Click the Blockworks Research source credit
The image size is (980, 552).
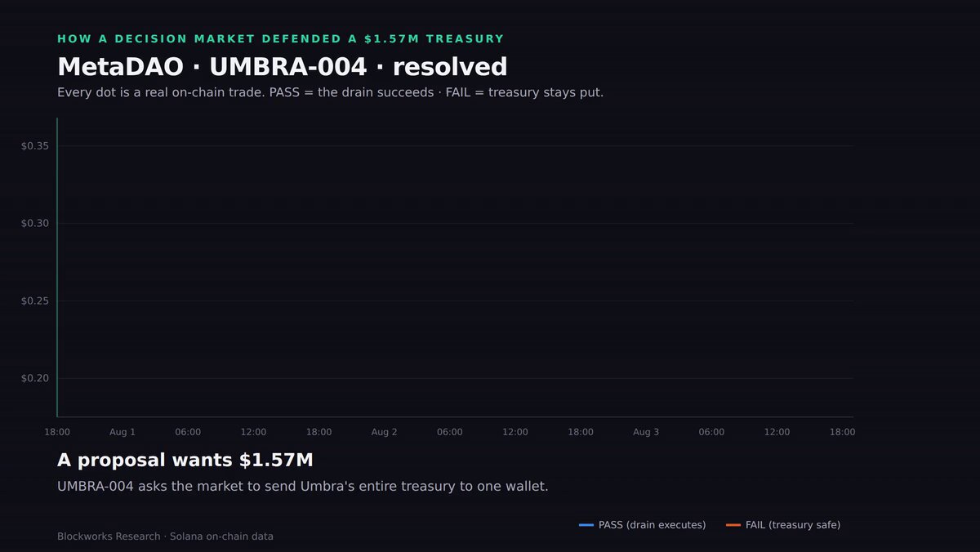[x=165, y=536]
